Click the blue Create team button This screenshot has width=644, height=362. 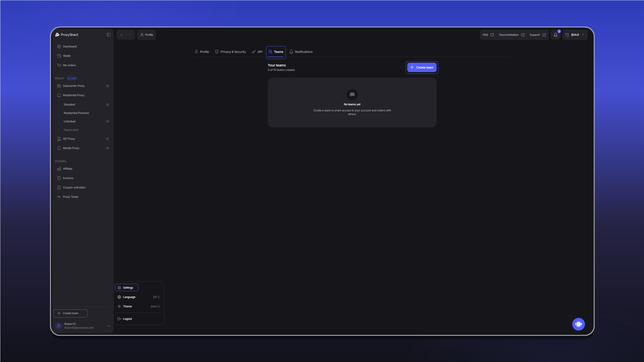(422, 67)
